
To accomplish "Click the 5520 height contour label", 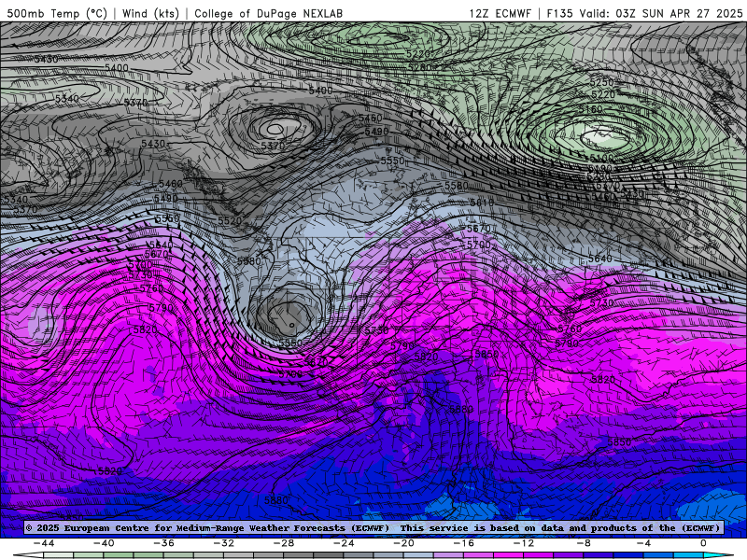I will click(x=230, y=221).
